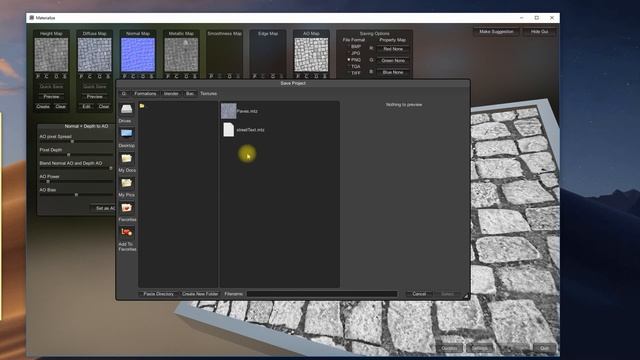Click Edit button under Diffuse Map
The height and width of the screenshot is (360, 640).
point(87,107)
